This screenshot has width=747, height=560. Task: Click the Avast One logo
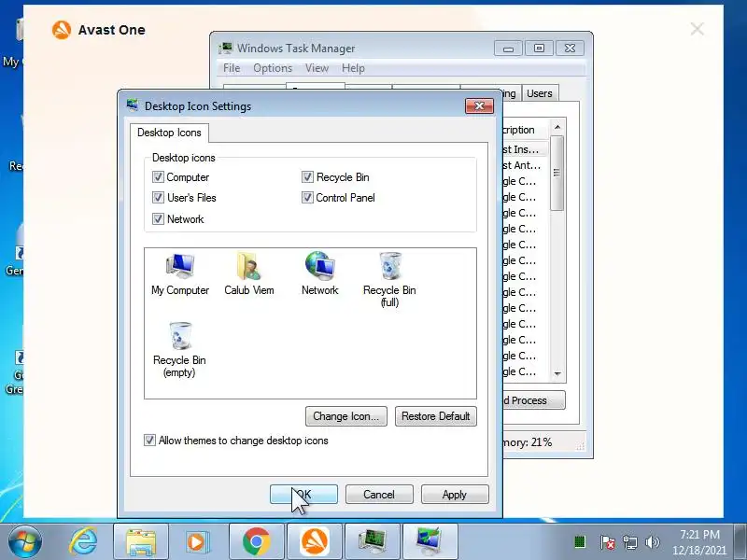coord(62,30)
